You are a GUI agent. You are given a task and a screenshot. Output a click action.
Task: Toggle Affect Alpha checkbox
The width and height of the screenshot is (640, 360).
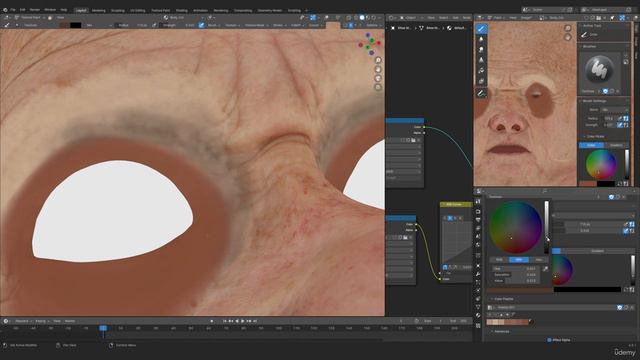coord(549,340)
